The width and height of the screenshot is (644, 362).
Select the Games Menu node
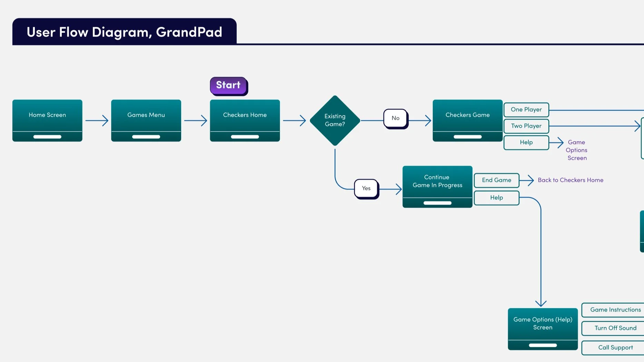coord(146,120)
